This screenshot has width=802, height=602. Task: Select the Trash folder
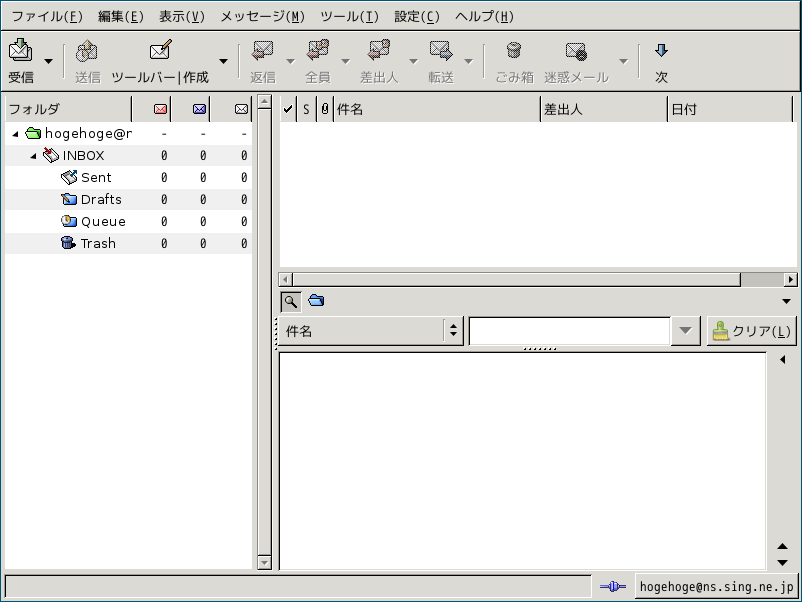click(97, 243)
